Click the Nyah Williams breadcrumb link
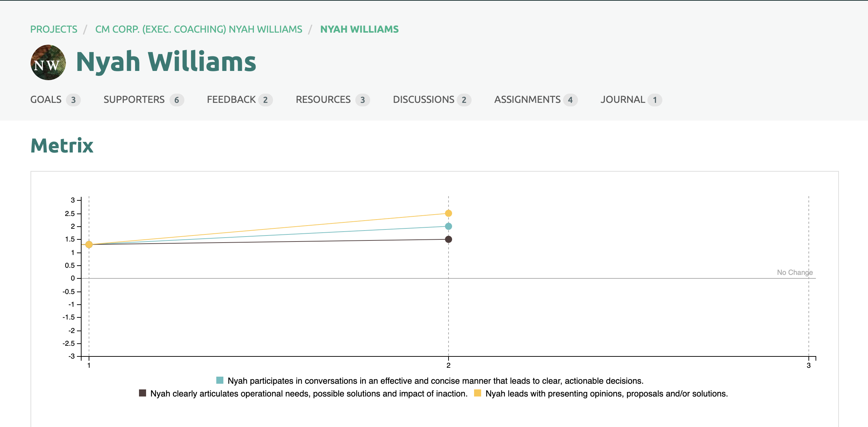 [x=359, y=29]
